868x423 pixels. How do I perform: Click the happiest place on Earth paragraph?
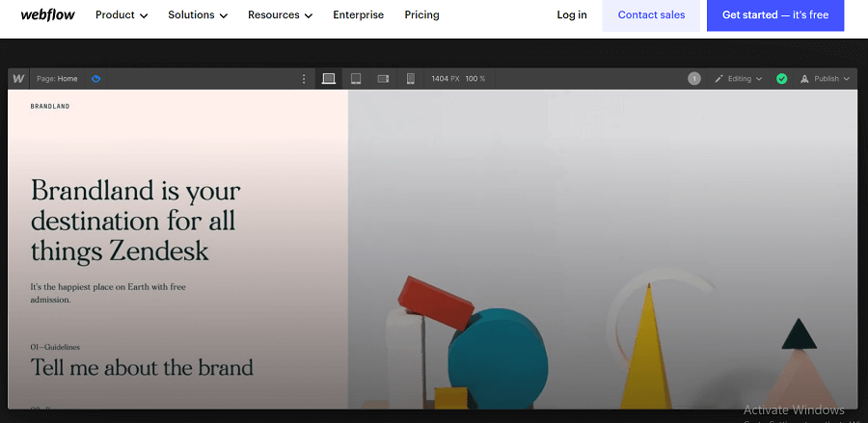click(x=108, y=293)
